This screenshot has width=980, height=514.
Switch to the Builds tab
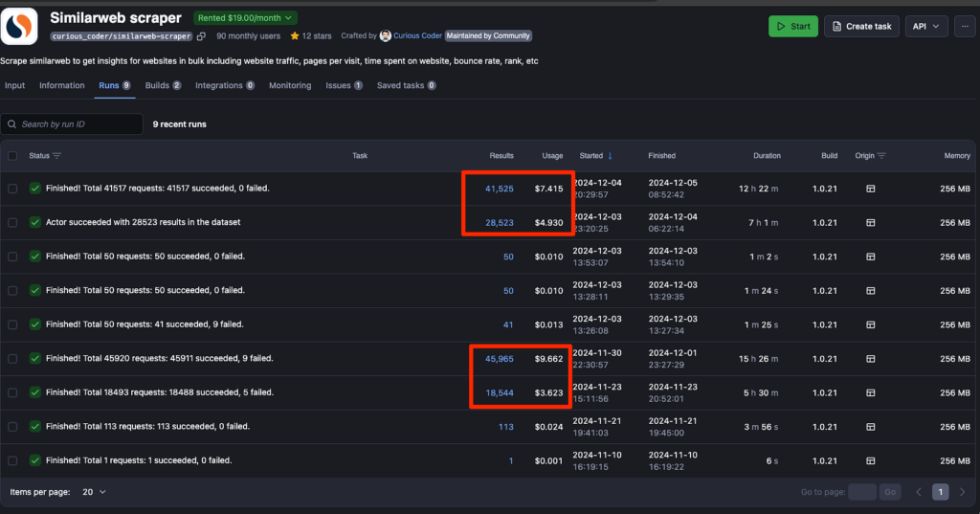pos(163,85)
